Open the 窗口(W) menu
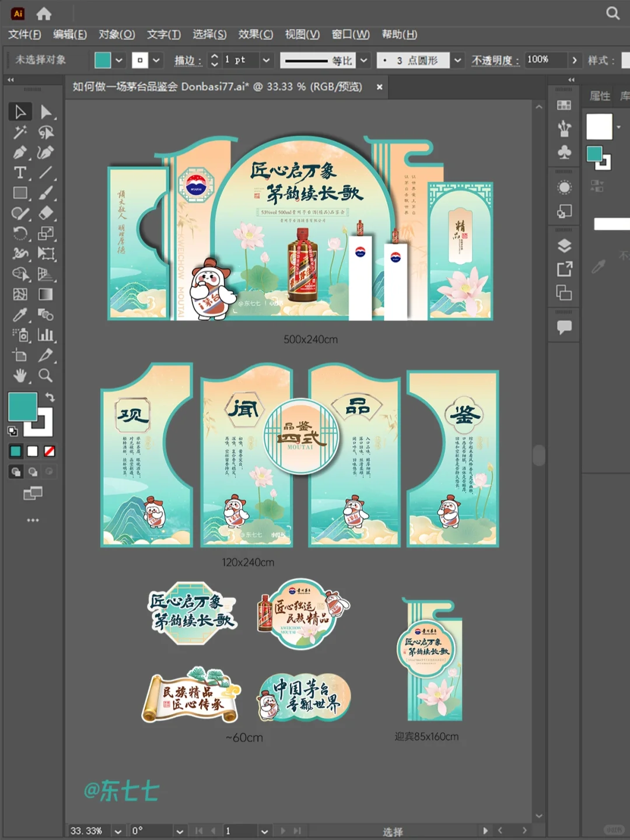Image resolution: width=630 pixels, height=840 pixels. coord(351,34)
